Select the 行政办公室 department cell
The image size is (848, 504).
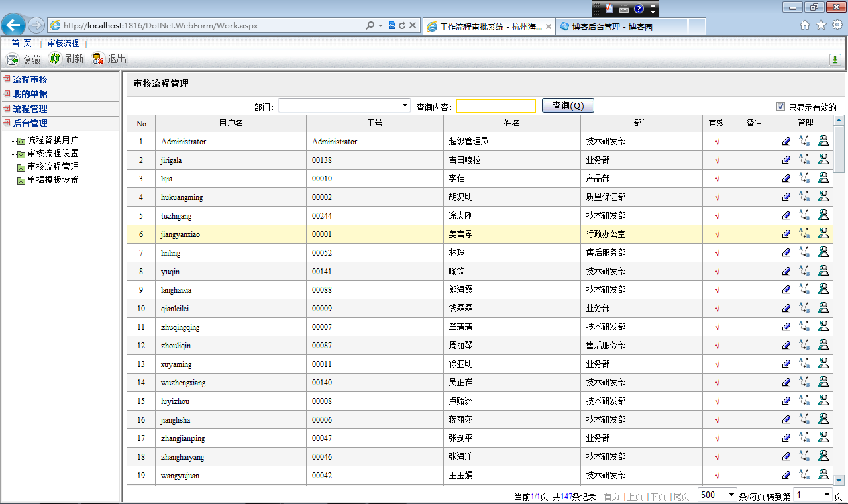tap(641, 234)
